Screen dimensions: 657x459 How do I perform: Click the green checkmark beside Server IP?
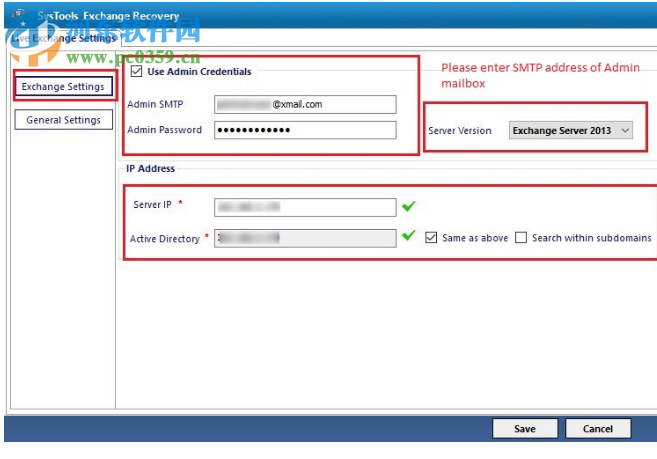(409, 206)
